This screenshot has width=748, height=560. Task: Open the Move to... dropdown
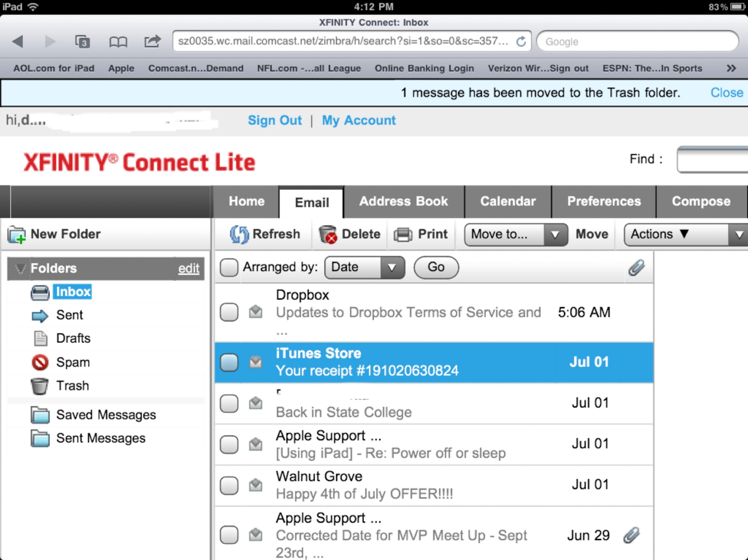(516, 234)
